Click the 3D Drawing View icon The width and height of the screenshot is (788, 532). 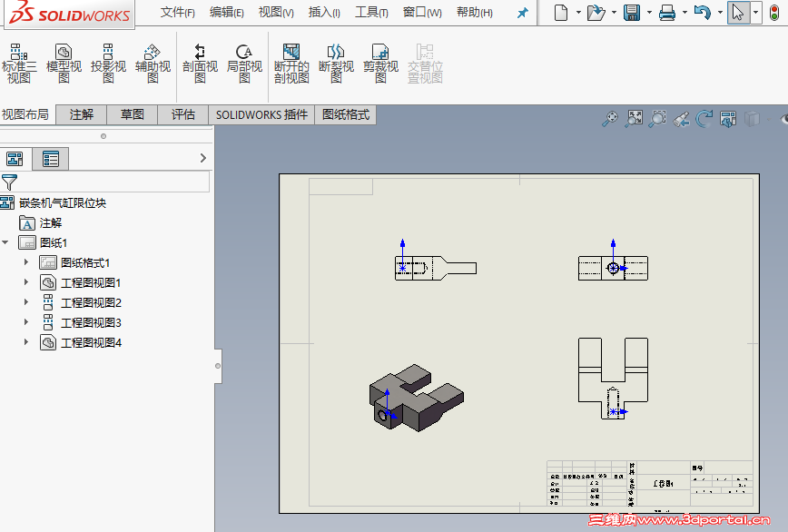click(728, 119)
